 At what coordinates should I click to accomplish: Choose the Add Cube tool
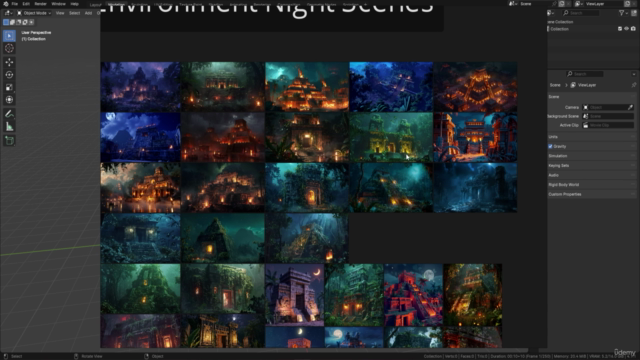(9, 141)
